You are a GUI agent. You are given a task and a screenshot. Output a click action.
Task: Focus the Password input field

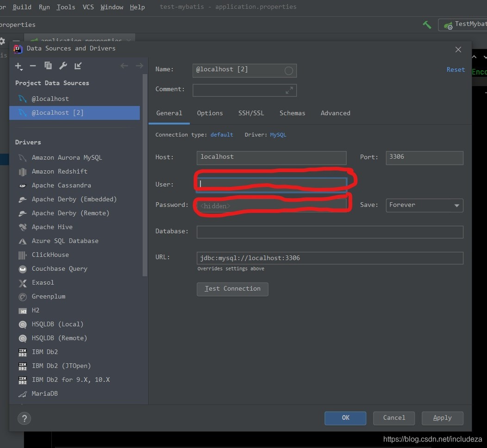coord(271,205)
